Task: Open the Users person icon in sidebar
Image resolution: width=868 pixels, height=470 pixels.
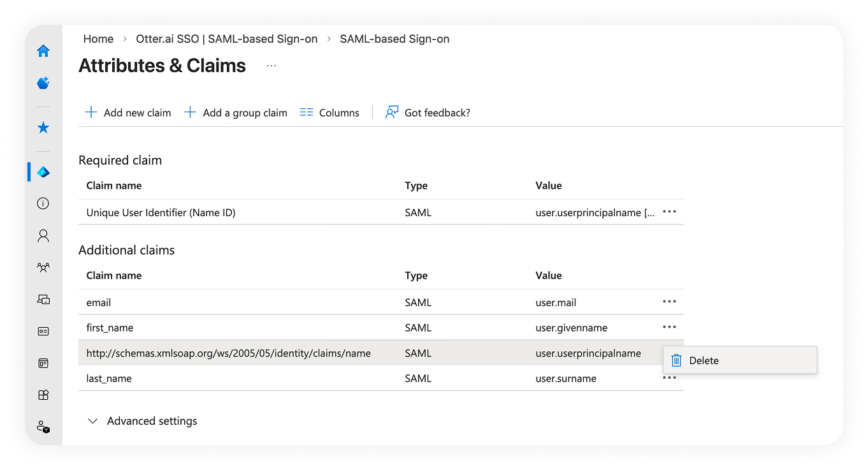Action: 43,235
